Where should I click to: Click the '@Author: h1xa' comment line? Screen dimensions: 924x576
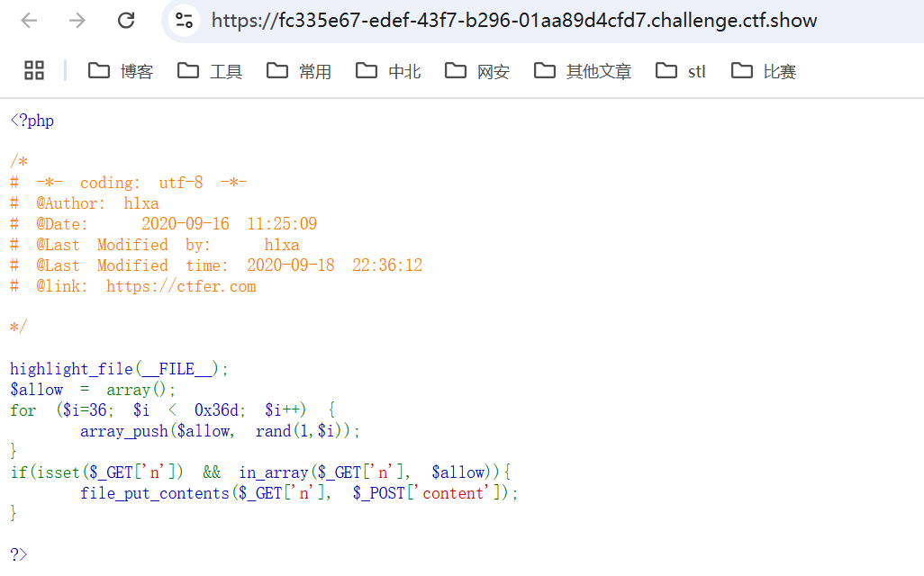pos(85,203)
